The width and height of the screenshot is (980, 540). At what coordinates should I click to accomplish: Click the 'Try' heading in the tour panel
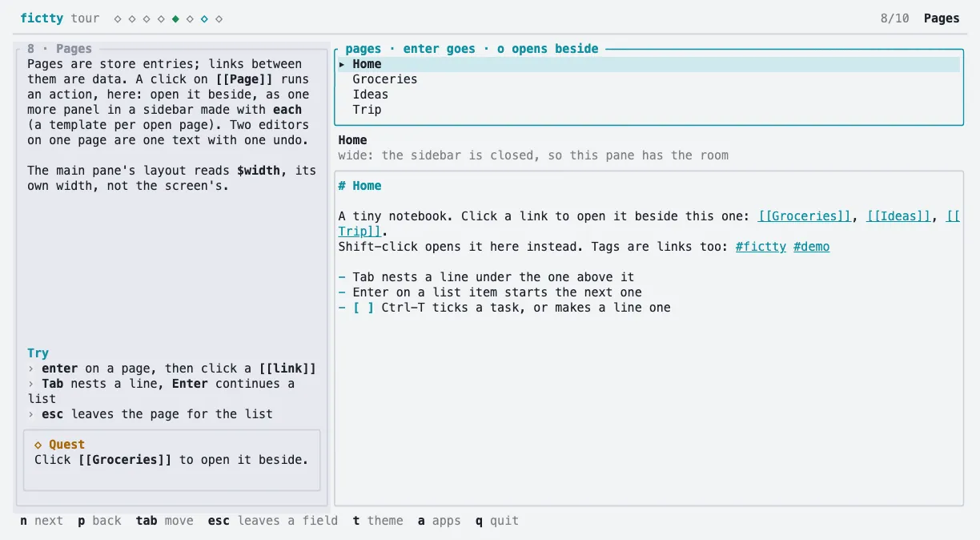(38, 353)
